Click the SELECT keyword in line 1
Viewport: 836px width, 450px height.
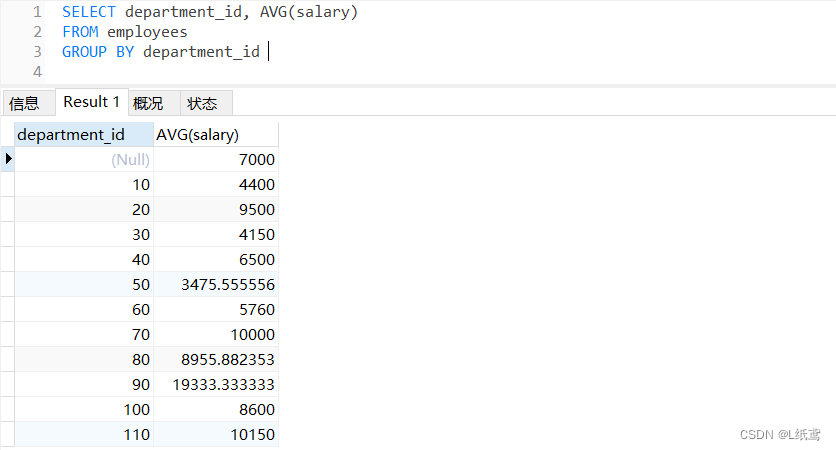point(89,12)
